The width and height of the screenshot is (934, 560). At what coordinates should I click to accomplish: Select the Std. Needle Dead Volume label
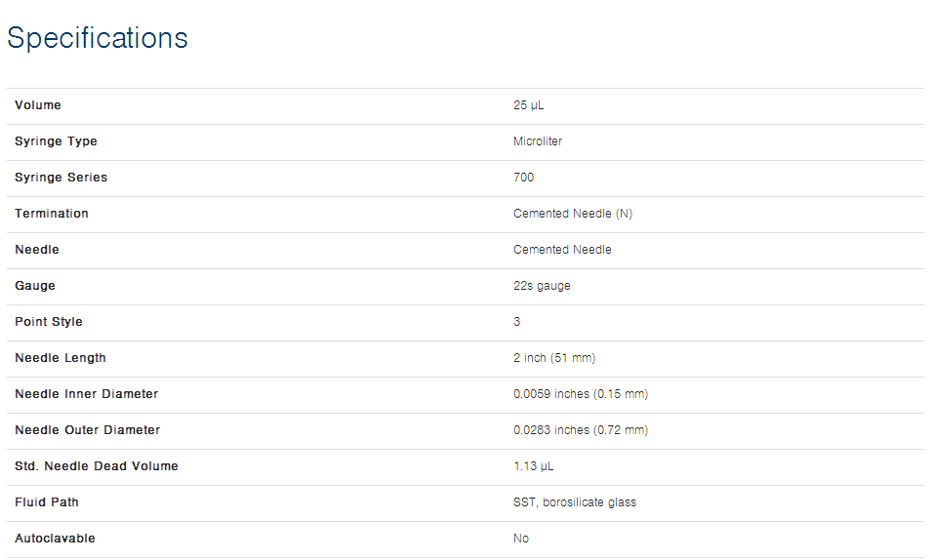97,466
